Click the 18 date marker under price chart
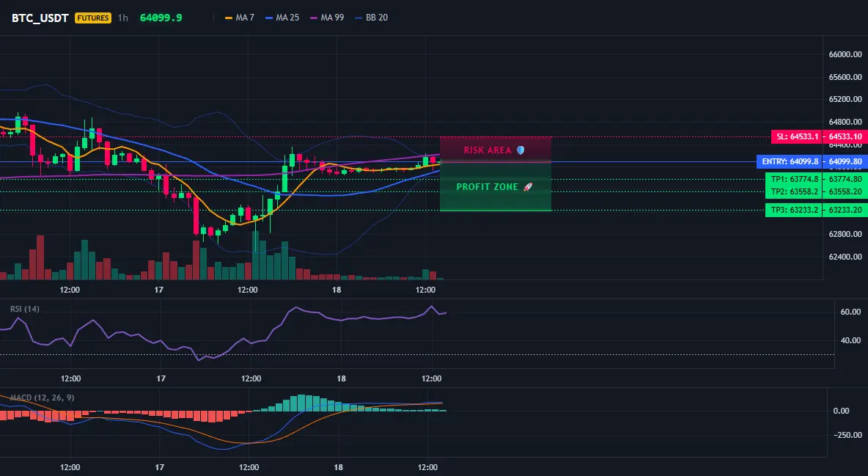This screenshot has height=476, width=868. [336, 290]
